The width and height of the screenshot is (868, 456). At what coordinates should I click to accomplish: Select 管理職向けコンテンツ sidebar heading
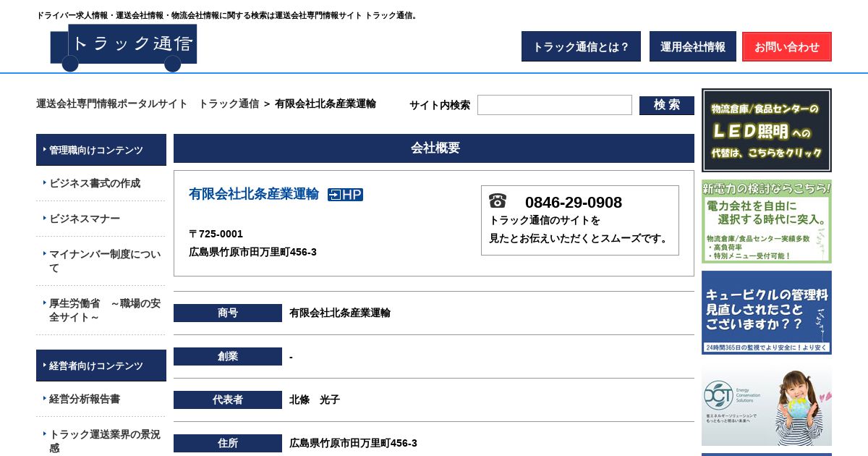(x=101, y=150)
